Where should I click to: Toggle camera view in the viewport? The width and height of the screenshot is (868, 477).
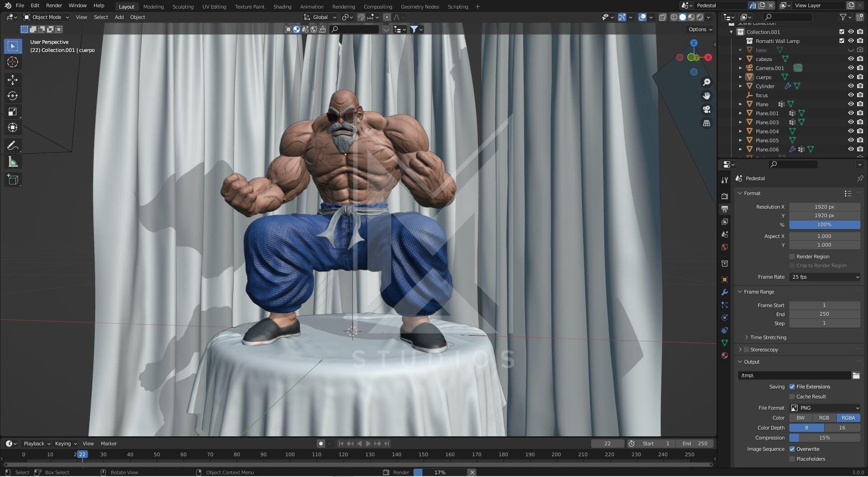point(706,109)
